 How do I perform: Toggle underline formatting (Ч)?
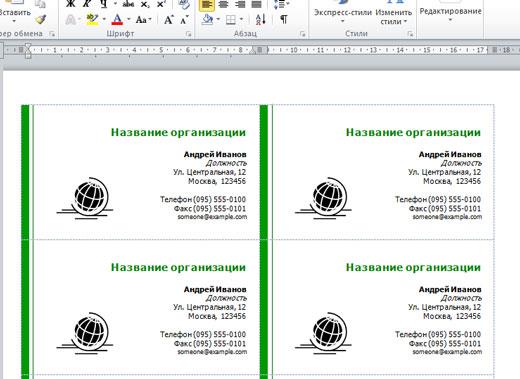coord(104,3)
